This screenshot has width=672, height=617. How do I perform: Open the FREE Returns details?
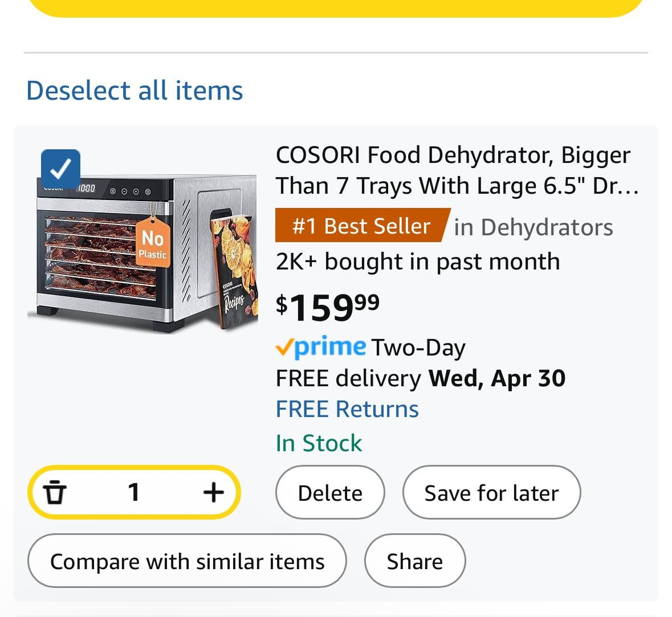point(347,408)
